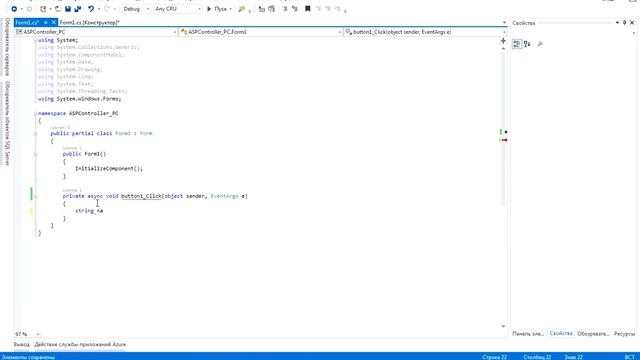Collapse the Form1() constructor block
The image size is (640, 360).
[36, 154]
